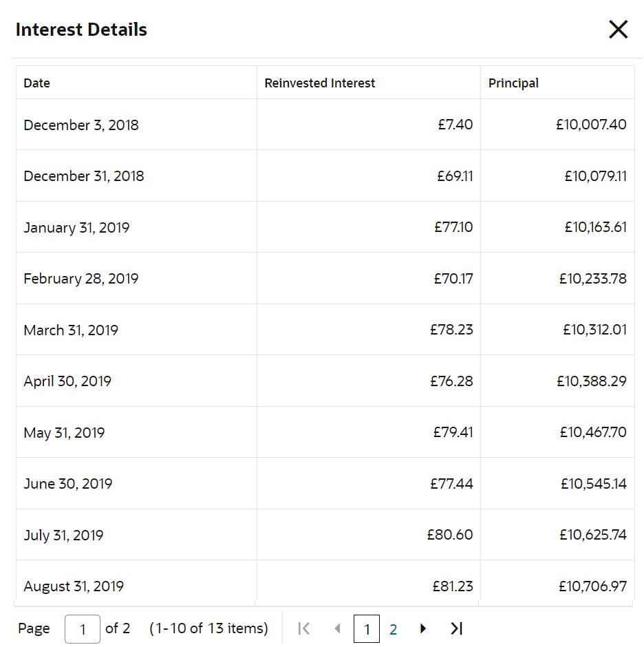Viewport: 644px width, 647px height.
Task: Click the £10,467.70 principal value
Action: pos(592,432)
